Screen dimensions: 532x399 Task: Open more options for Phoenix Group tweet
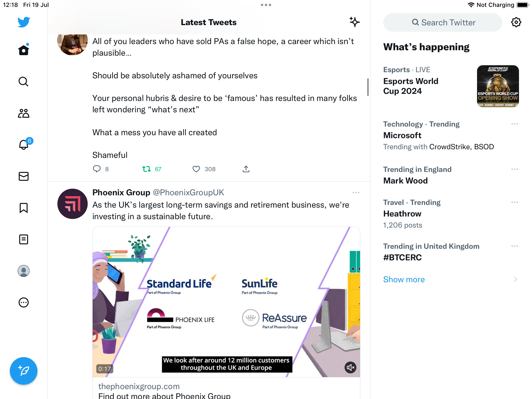pos(356,193)
